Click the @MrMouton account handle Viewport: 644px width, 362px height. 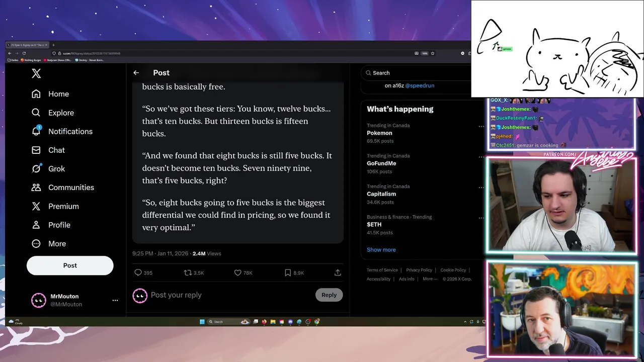[66, 304]
